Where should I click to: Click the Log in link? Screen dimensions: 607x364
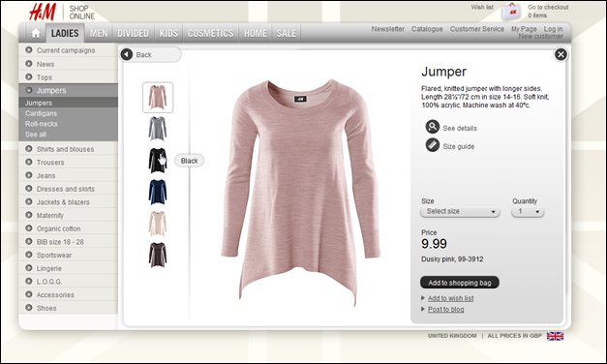[553, 29]
